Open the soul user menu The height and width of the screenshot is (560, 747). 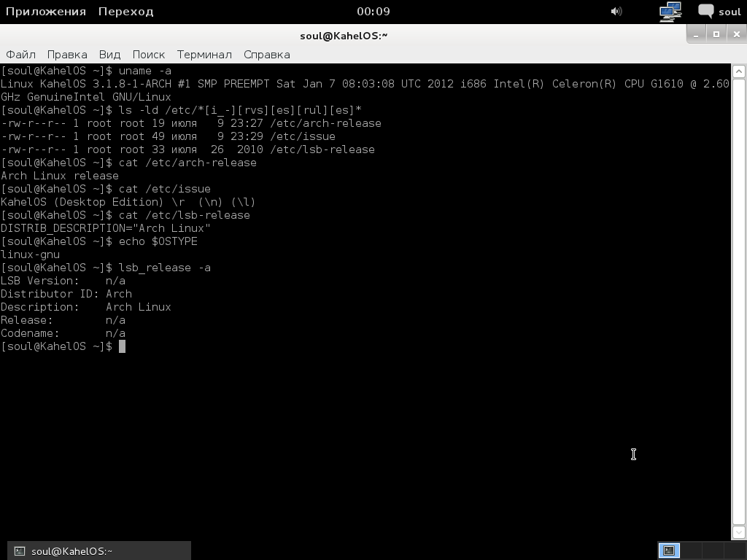click(x=729, y=12)
